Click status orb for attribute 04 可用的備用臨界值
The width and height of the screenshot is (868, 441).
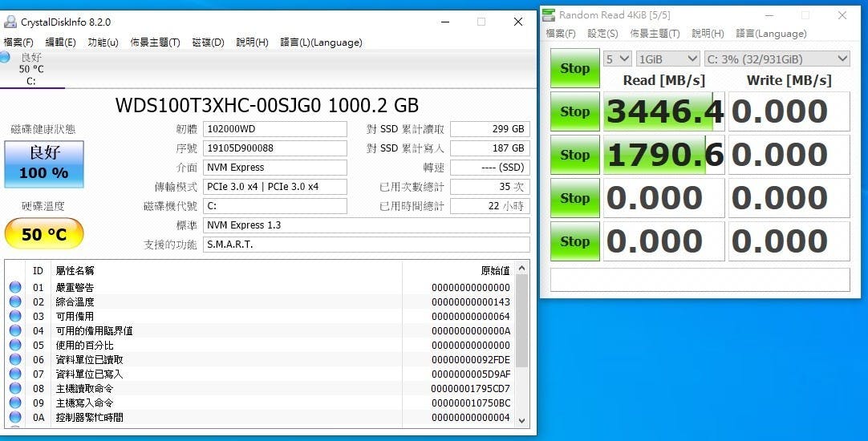pos(15,330)
